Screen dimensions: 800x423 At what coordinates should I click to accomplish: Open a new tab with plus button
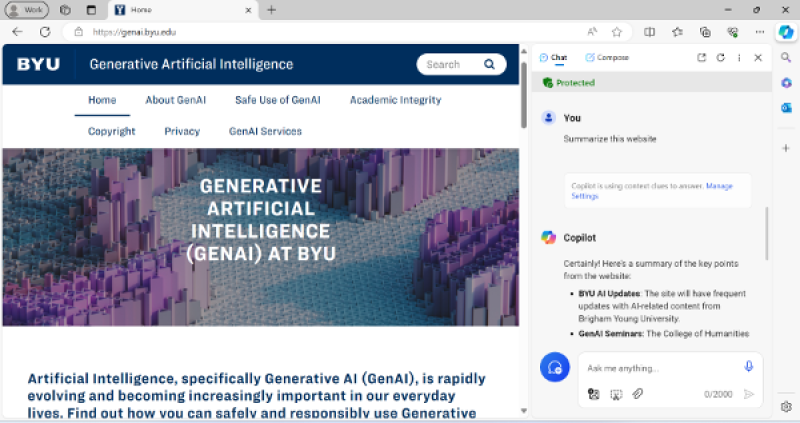tap(271, 10)
